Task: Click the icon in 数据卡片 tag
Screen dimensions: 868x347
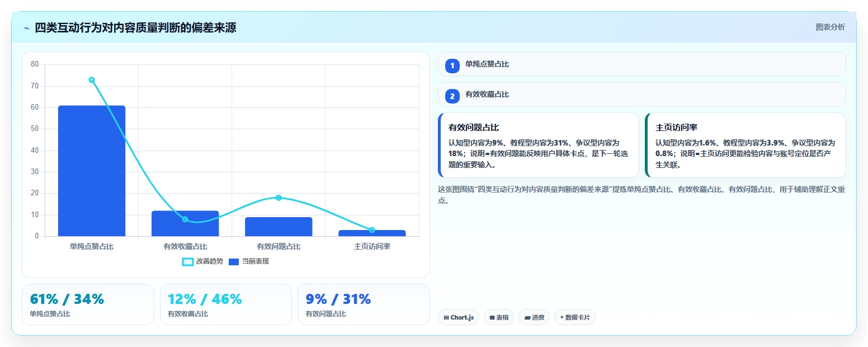Action: pyautogui.click(x=562, y=317)
